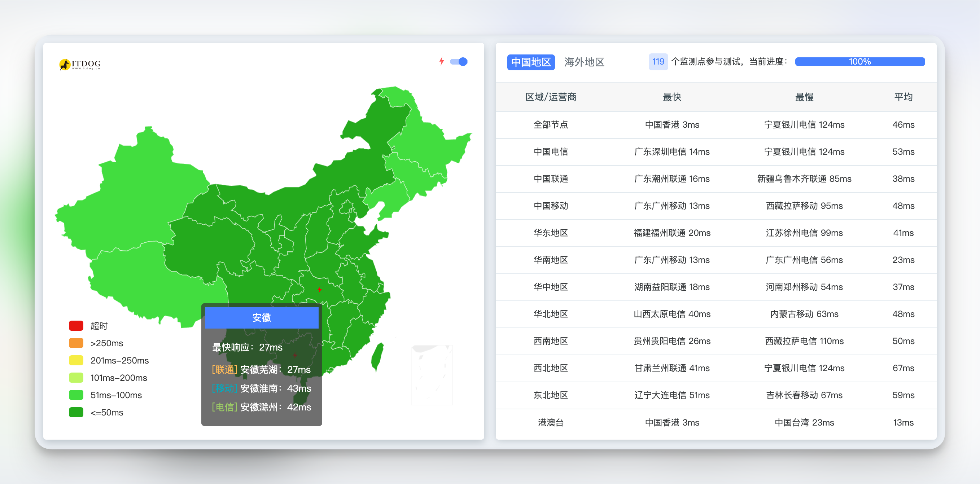The height and width of the screenshot is (484, 980).
Task: Click the 67ms average for 西北地区
Action: click(903, 368)
